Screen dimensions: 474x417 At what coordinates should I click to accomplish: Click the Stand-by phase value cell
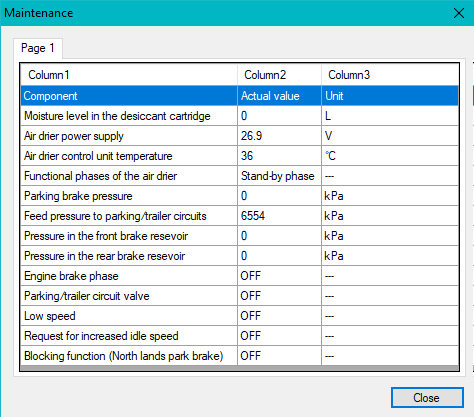[279, 176]
